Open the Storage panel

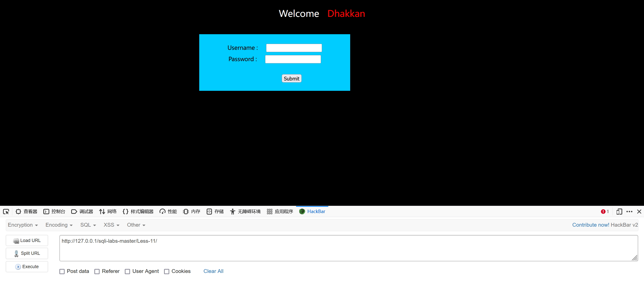click(215, 212)
